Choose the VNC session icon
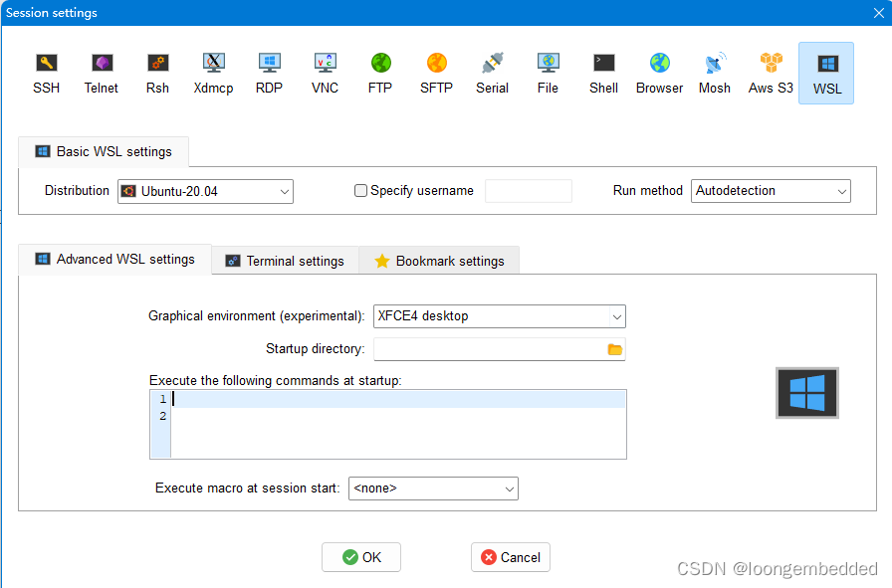Screen dimensions: 892x588 pos(325,74)
